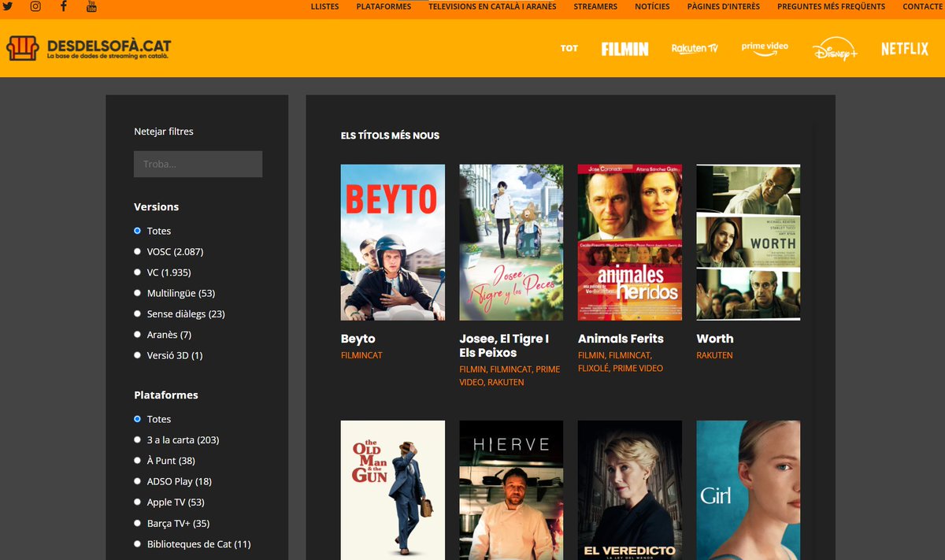
Task: Filter by the Disney+ logo
Action: tap(835, 50)
